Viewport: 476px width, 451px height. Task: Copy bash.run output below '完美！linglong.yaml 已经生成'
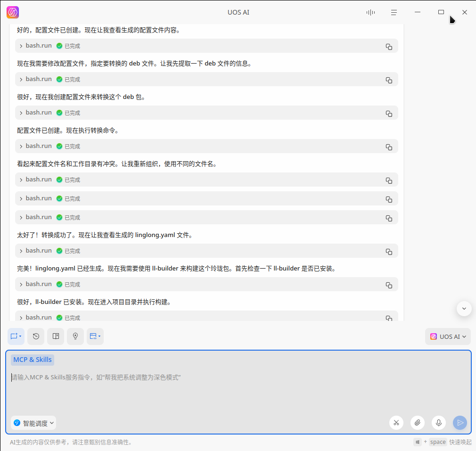click(x=389, y=285)
